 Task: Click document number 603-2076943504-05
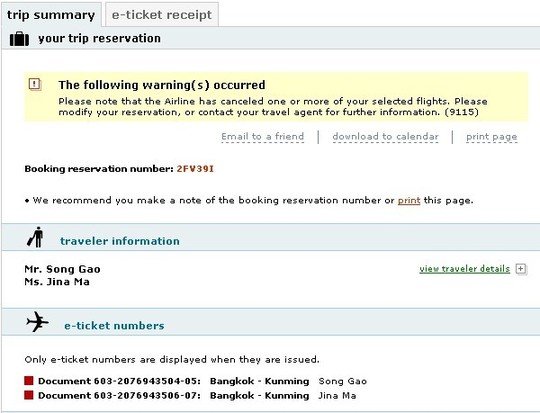click(x=146, y=381)
